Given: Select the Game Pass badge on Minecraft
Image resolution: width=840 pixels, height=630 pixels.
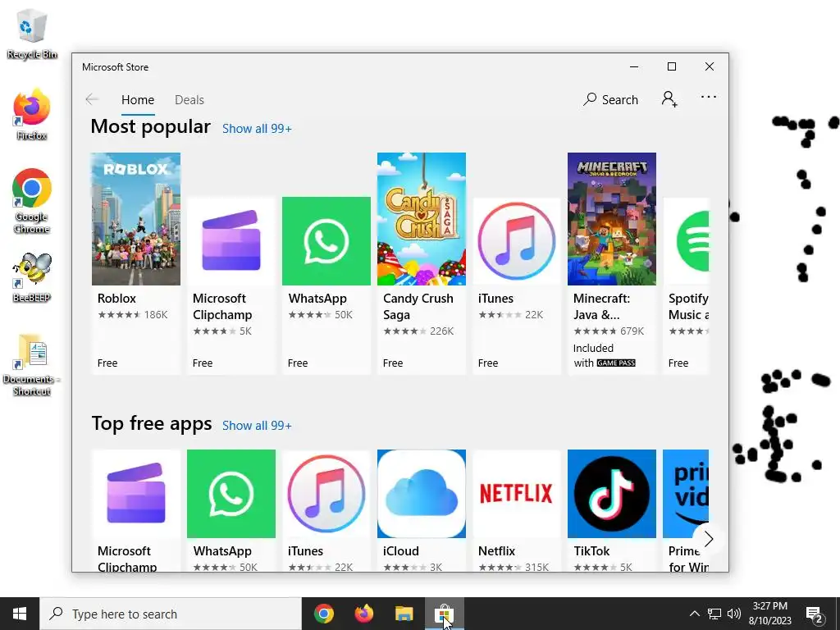Looking at the screenshot, I should (x=616, y=363).
